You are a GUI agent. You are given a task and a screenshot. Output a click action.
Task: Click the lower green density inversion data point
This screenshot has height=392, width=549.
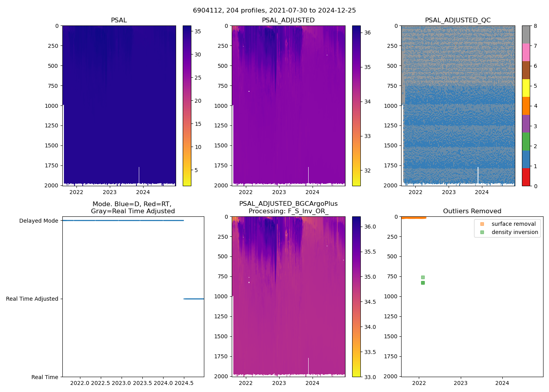coord(423,283)
